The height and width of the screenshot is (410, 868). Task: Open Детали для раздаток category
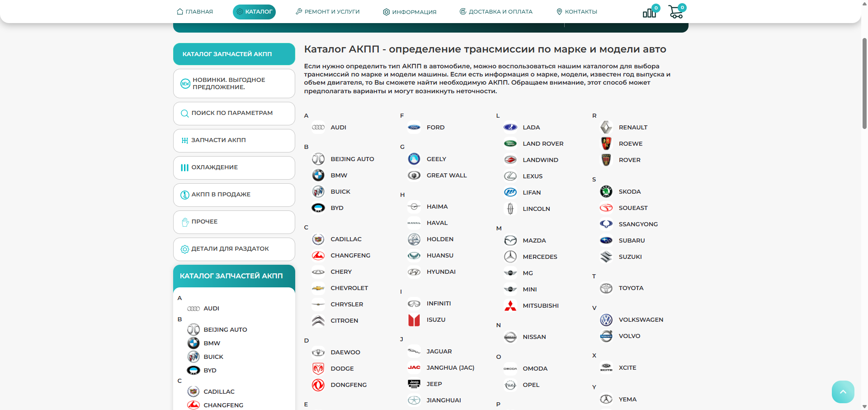point(234,249)
